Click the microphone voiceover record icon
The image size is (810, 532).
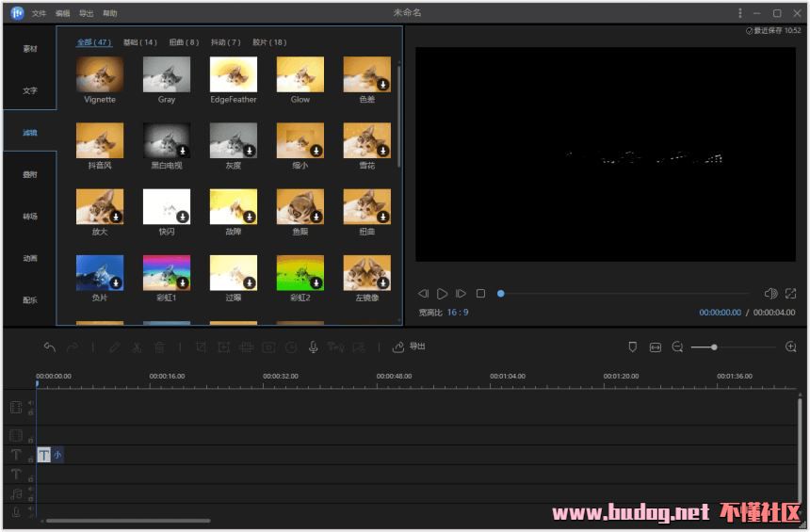(x=314, y=347)
